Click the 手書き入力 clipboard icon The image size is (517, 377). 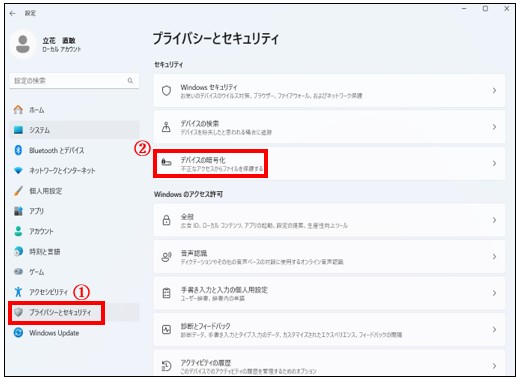click(166, 293)
